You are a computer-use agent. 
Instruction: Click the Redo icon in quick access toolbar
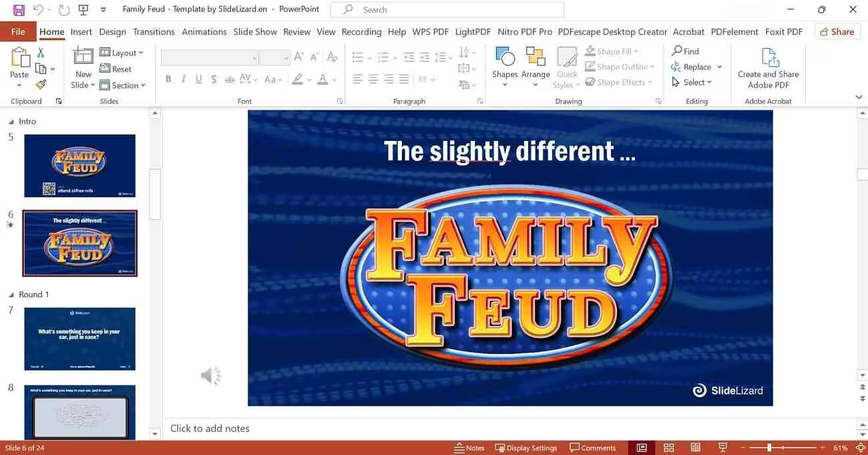click(64, 9)
